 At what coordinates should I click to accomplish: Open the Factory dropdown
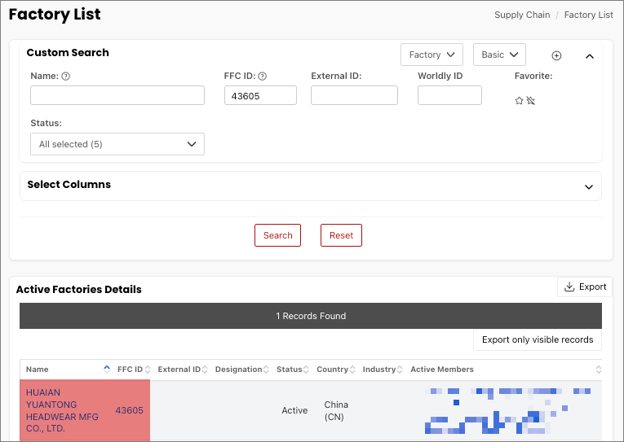[x=431, y=55]
